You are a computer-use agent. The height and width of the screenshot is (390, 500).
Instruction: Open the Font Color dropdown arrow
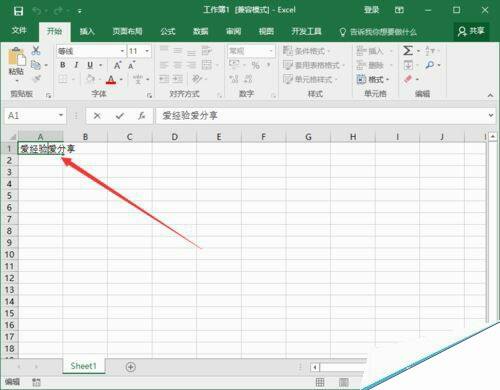(x=121, y=80)
